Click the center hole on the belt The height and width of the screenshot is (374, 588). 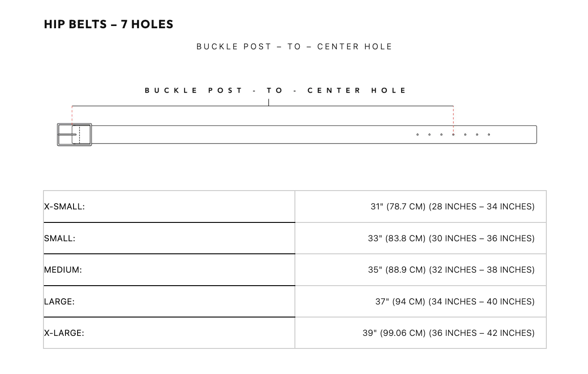pos(453,135)
